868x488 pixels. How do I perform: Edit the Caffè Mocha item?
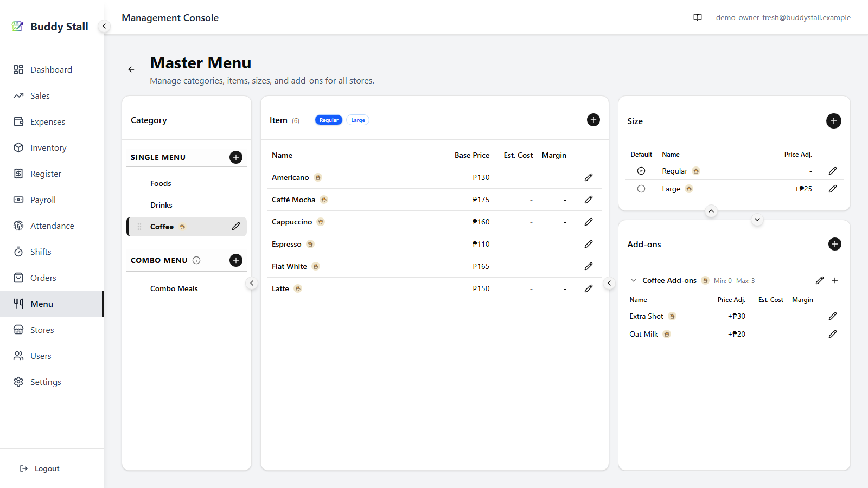[x=589, y=200]
